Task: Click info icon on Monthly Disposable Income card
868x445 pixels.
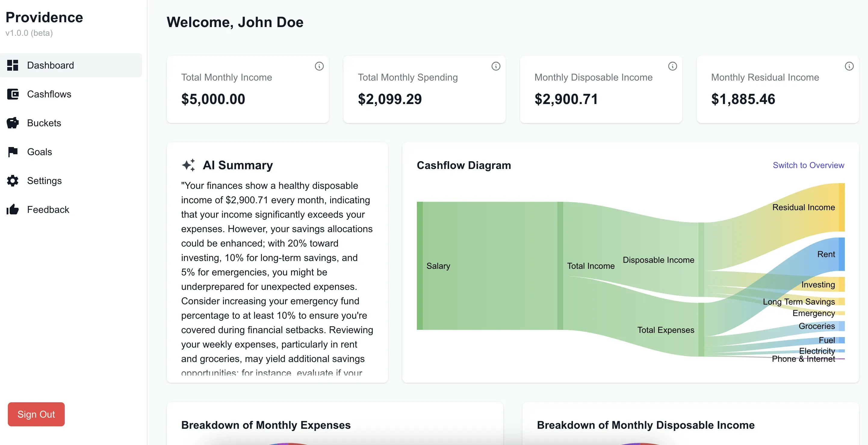Action: [672, 66]
